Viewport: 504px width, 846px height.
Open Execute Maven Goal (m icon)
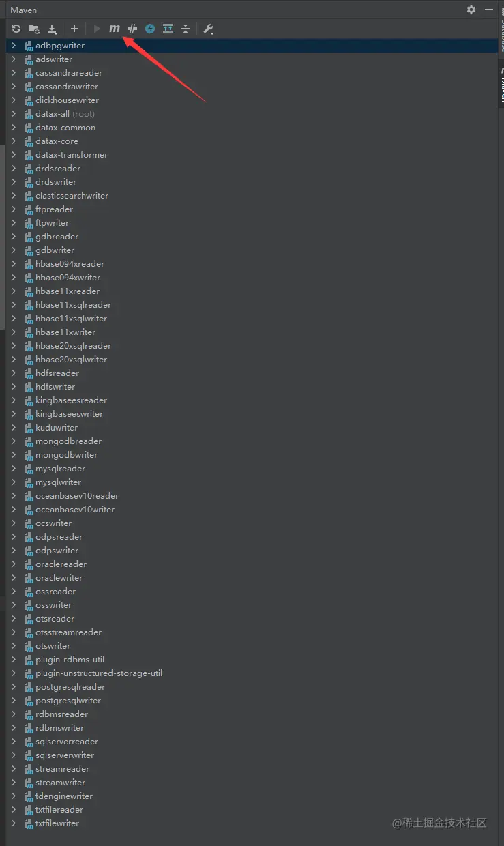115,29
